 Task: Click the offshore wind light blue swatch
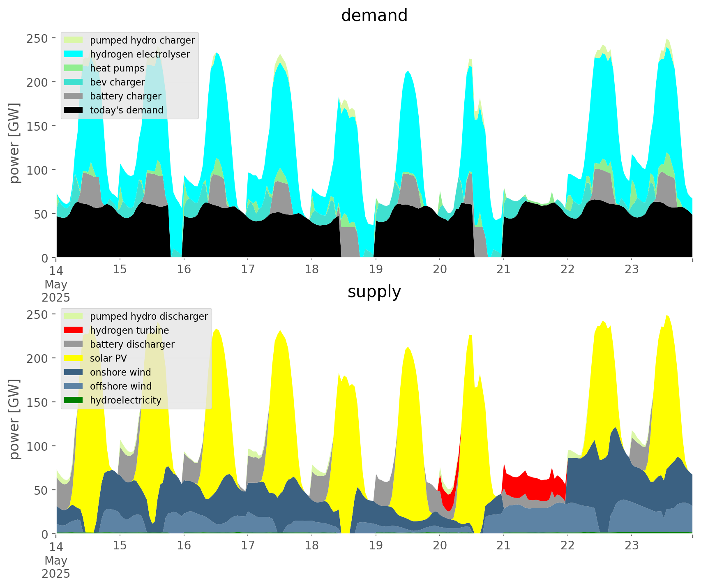[x=74, y=386]
